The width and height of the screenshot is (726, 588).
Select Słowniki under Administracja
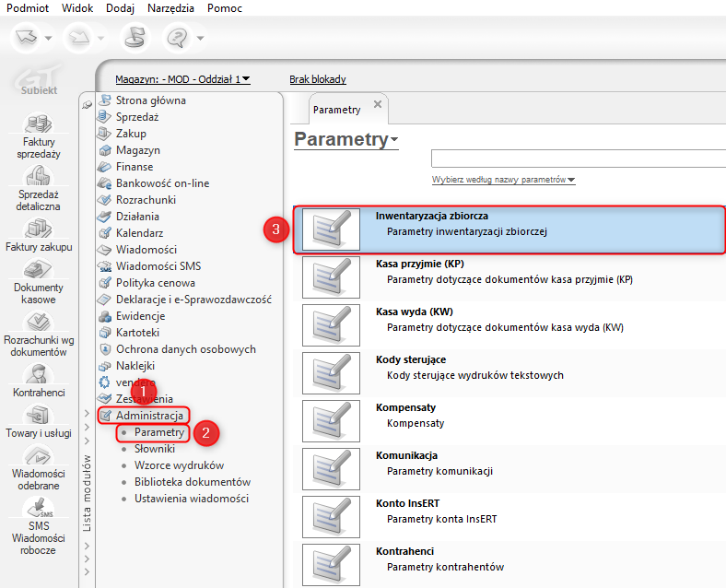[x=155, y=449]
